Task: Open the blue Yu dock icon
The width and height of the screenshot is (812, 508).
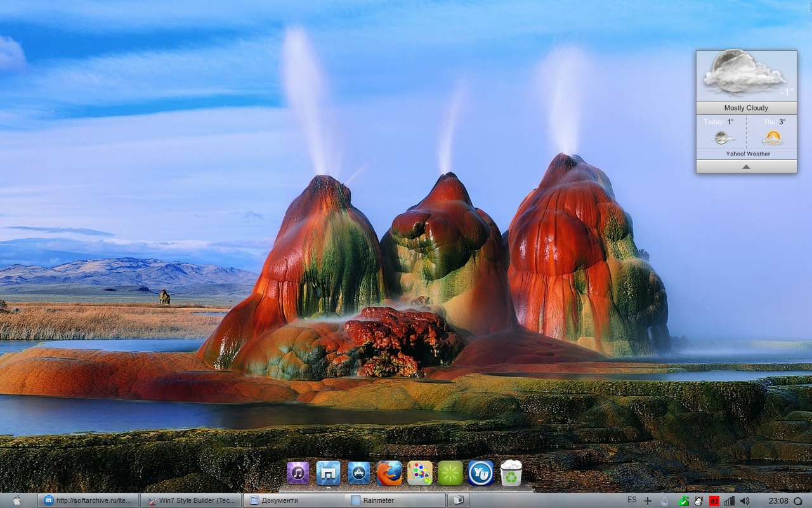Action: tap(481, 473)
